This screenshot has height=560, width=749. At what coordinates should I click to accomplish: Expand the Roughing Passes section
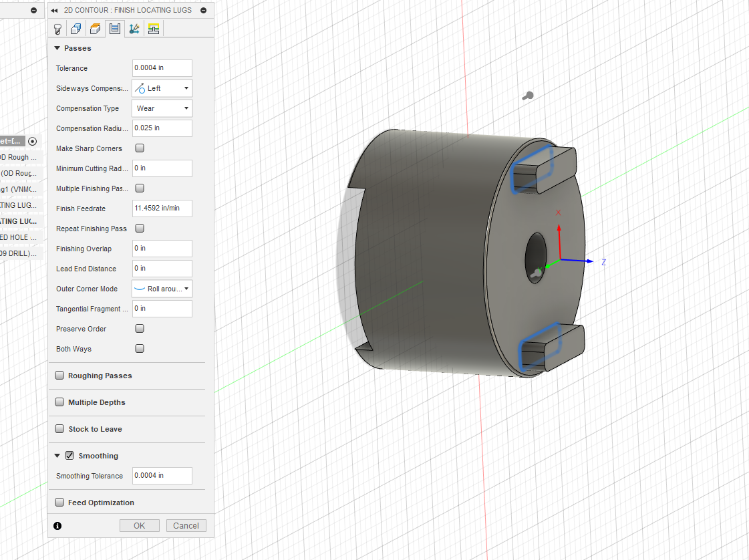[59, 375]
